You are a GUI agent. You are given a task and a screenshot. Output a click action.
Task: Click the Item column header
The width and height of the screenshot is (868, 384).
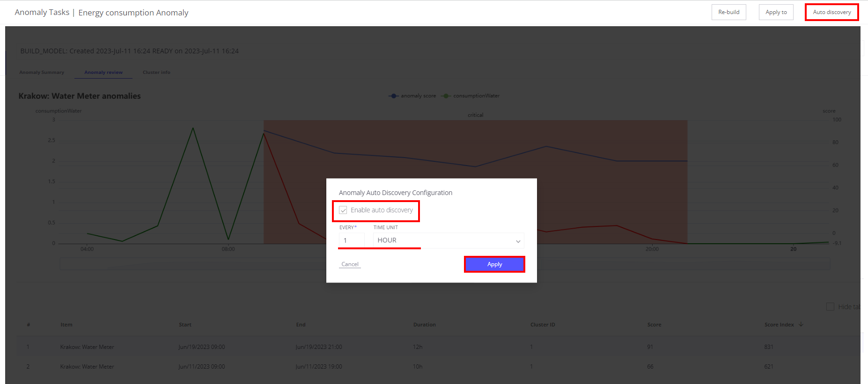66,325
